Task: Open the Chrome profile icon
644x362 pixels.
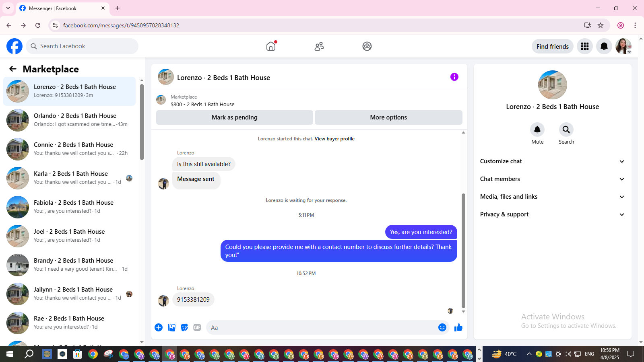Action: [621, 25]
